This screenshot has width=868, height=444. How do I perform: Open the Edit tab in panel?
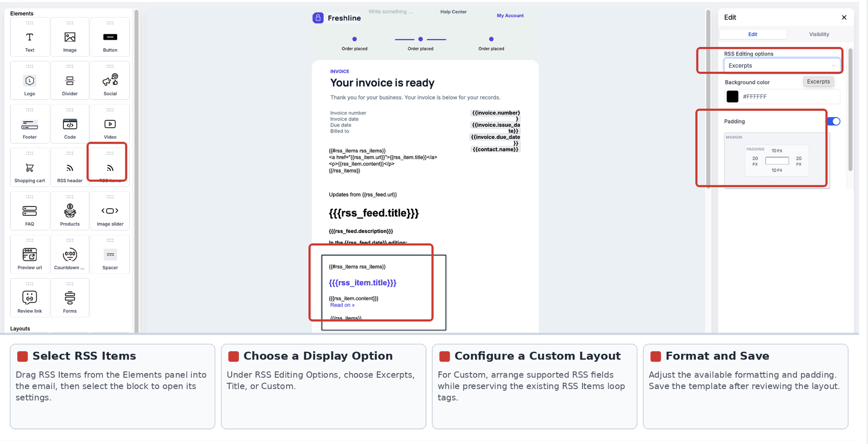(x=752, y=34)
